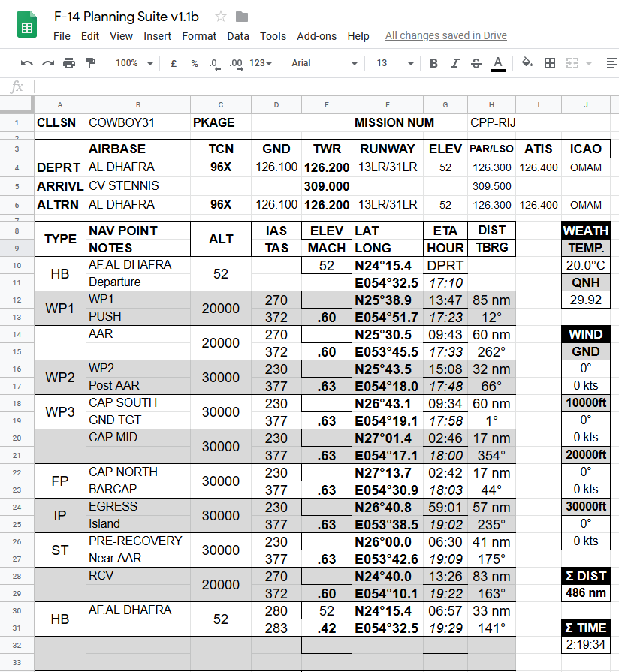
Task: Print the spreadsheet using printer icon
Action: [69, 63]
